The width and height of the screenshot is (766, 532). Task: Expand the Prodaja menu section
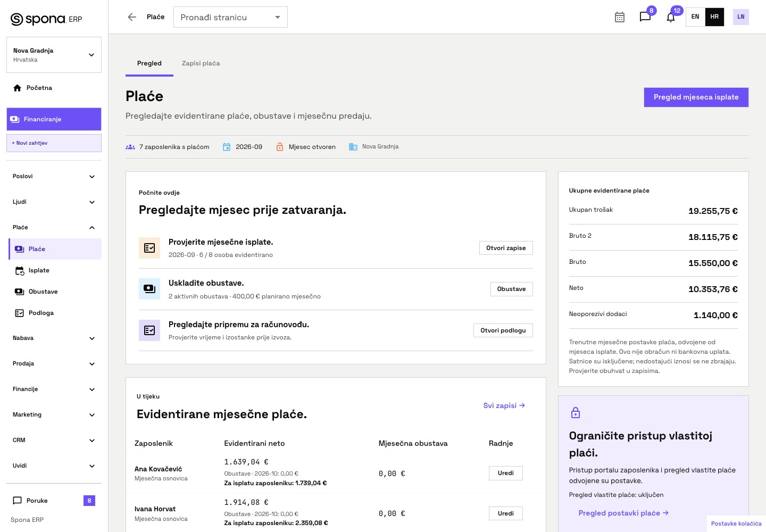pos(54,364)
